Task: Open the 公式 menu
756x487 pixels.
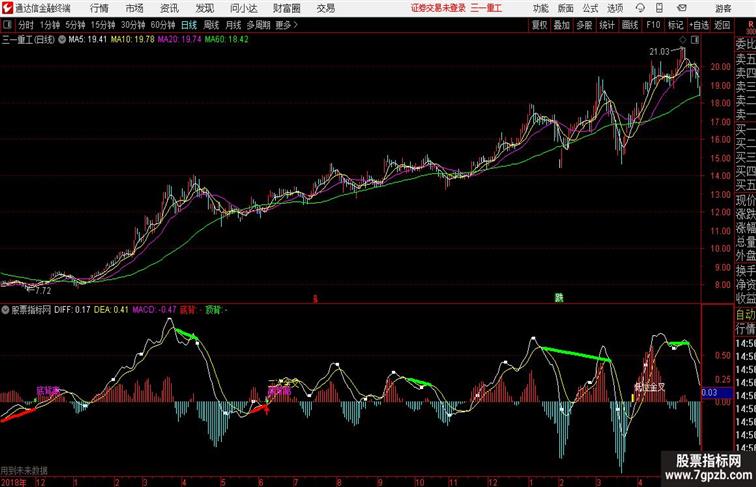Action: pyautogui.click(x=590, y=8)
